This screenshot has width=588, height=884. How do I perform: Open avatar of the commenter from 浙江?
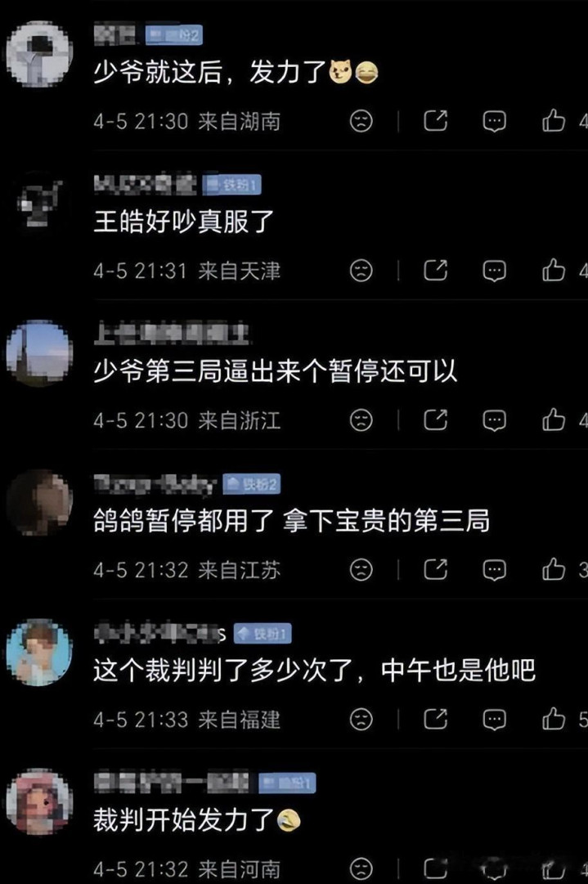(x=38, y=353)
